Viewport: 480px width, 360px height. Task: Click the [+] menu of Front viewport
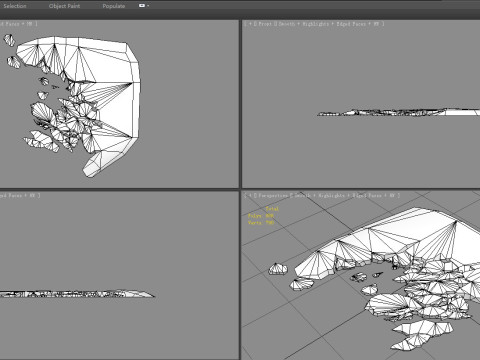[250, 24]
